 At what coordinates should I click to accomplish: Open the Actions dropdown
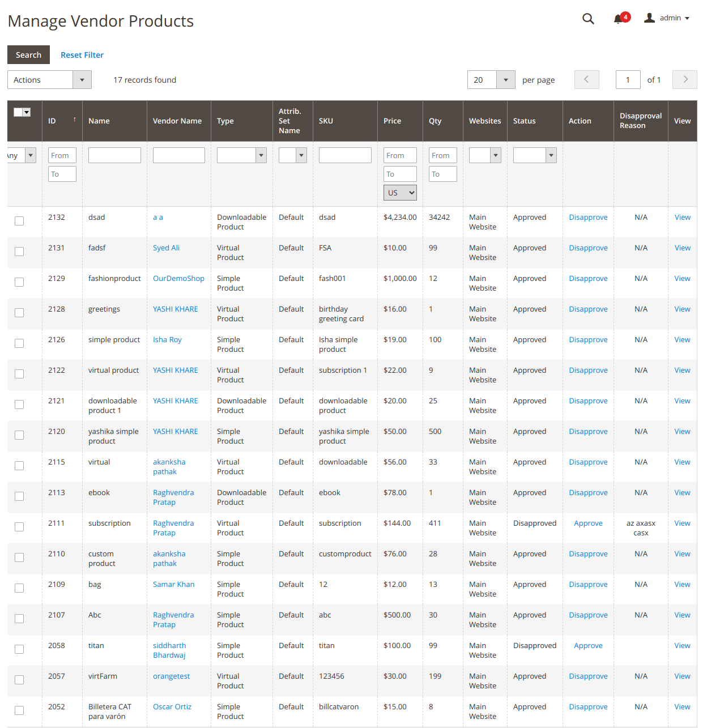click(x=49, y=80)
